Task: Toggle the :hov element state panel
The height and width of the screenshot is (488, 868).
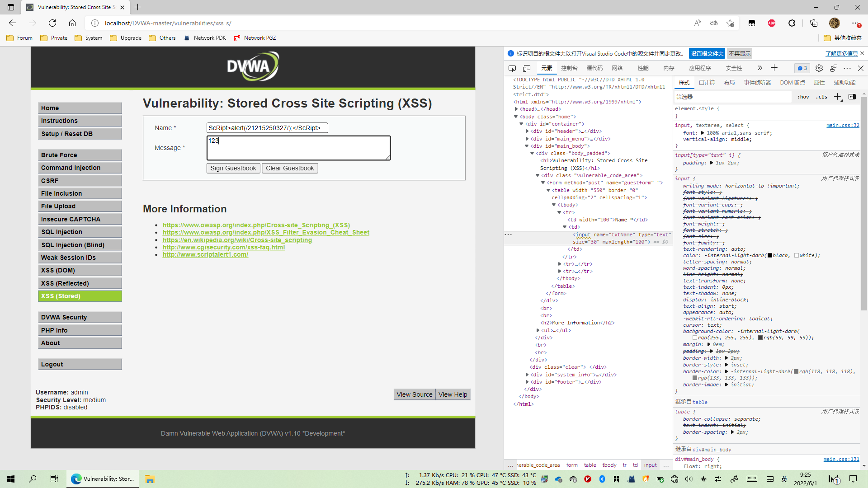Action: [803, 97]
